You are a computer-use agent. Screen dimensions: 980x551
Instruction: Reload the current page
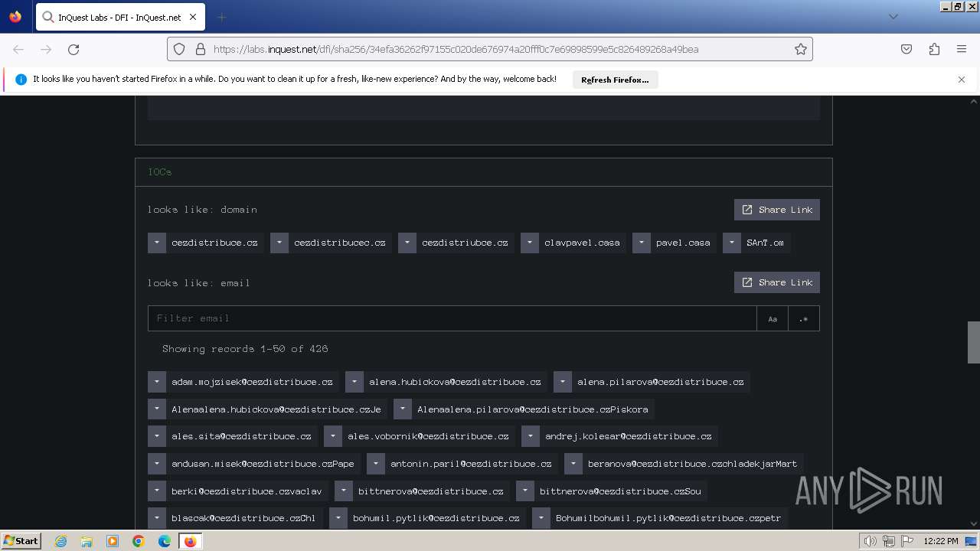tap(73, 49)
